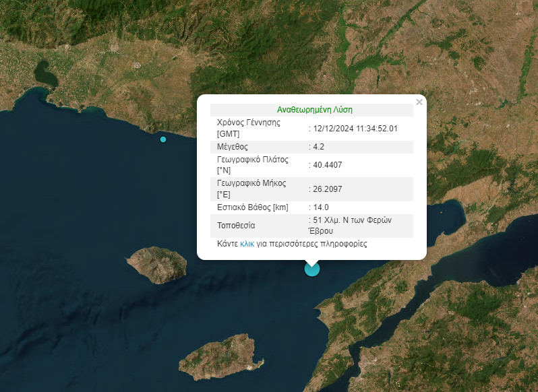Click the magnitude value 4.2
Screen dimensions: 538x392
click(320, 146)
